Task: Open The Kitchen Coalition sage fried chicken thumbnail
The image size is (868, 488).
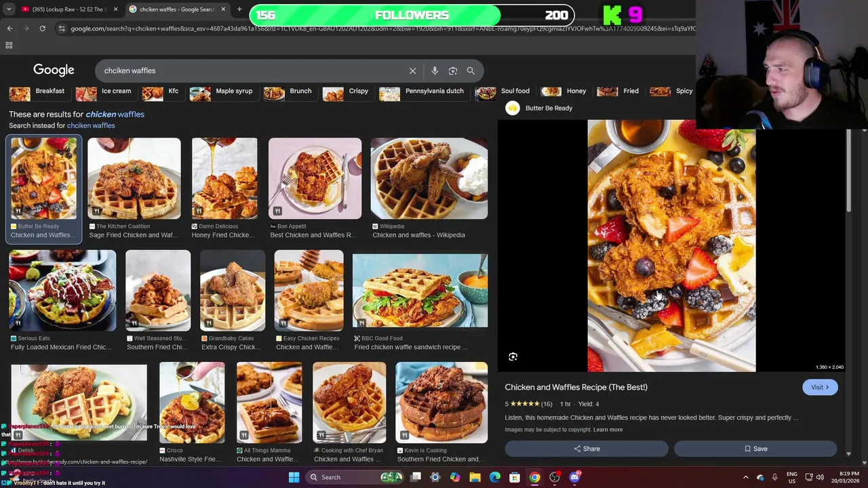Action: point(134,179)
